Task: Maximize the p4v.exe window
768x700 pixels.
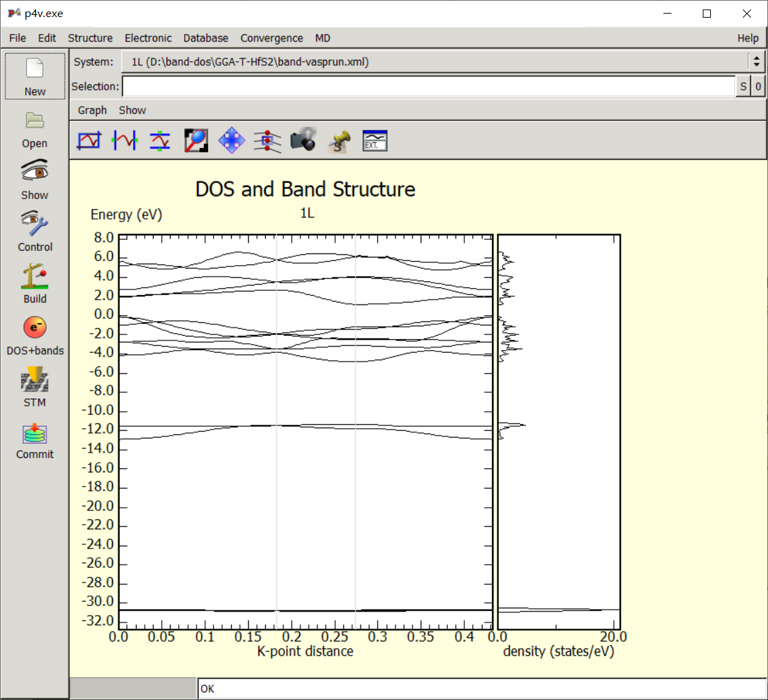Action: coord(707,13)
